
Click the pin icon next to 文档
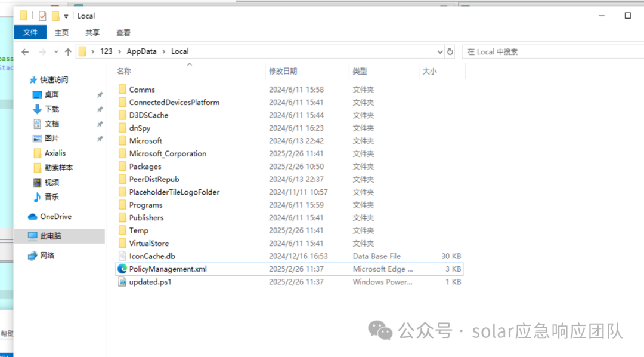(x=100, y=124)
